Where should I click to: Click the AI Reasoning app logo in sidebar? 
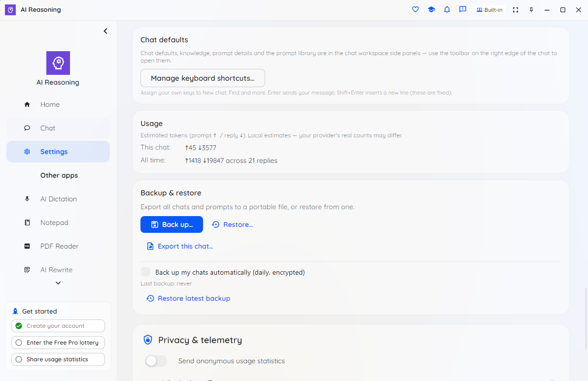click(x=58, y=63)
